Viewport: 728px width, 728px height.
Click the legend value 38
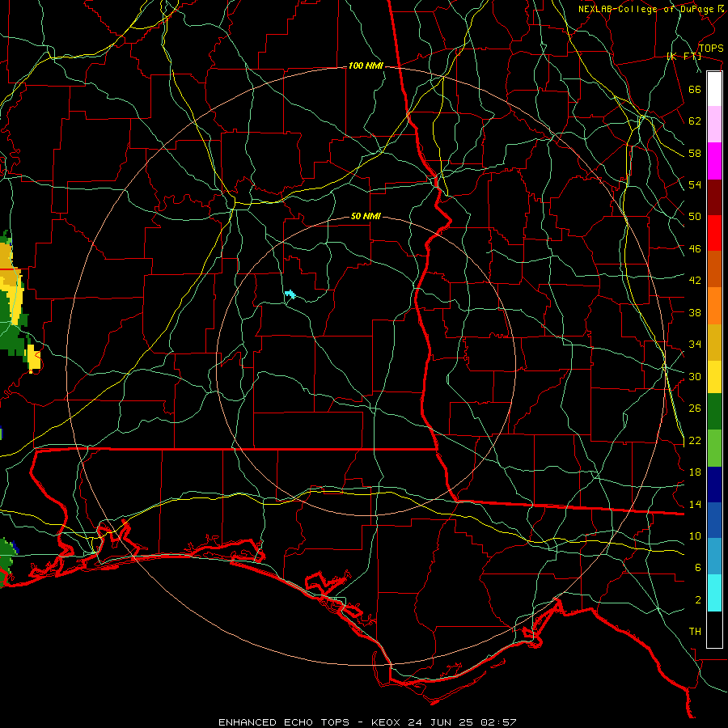pyautogui.click(x=695, y=312)
